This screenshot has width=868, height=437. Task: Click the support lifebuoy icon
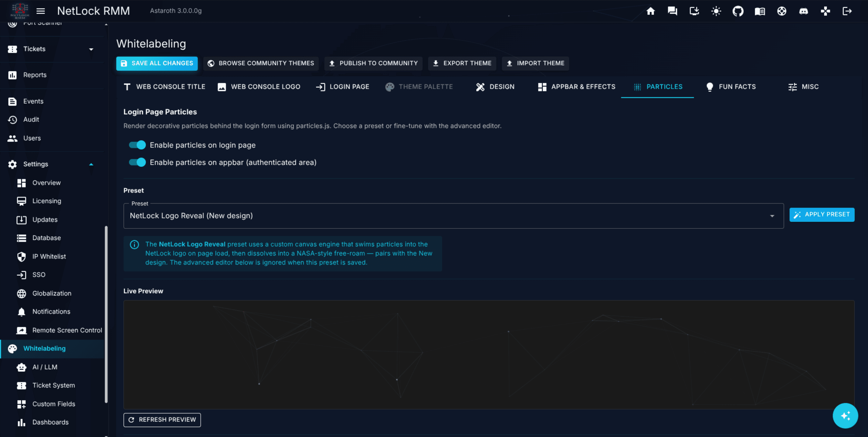coord(782,11)
